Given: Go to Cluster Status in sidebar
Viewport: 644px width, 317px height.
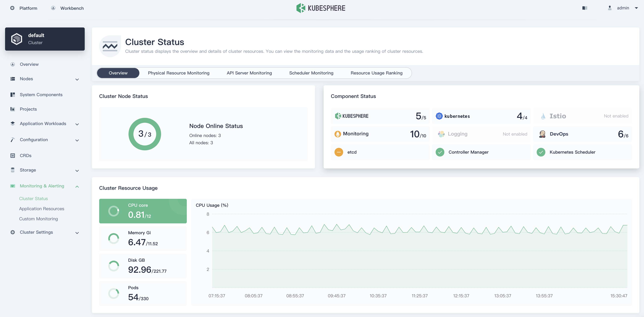Looking at the screenshot, I should click(33, 199).
